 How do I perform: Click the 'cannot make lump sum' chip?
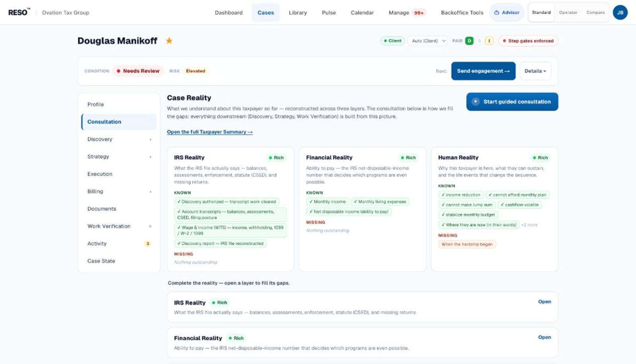pos(467,205)
